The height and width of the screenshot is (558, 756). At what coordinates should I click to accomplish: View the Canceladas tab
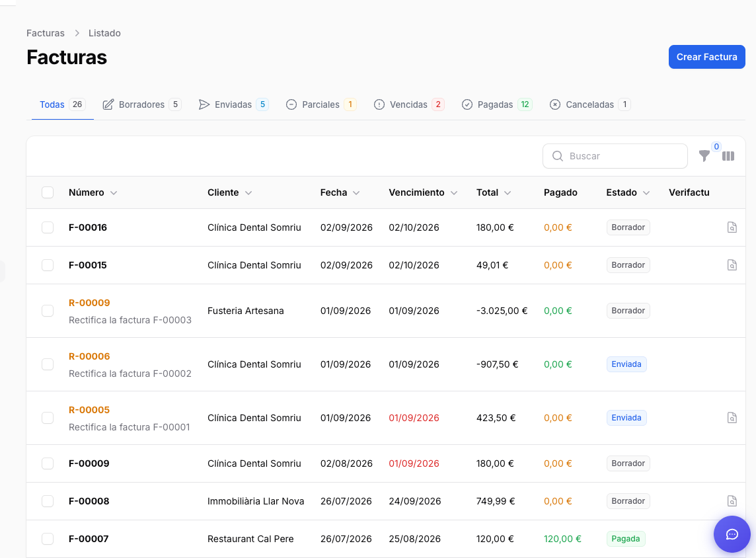tap(590, 104)
